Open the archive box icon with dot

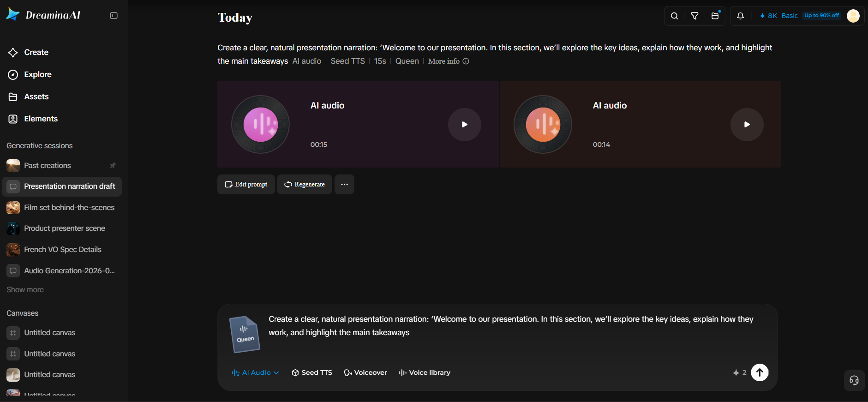pyautogui.click(x=715, y=16)
